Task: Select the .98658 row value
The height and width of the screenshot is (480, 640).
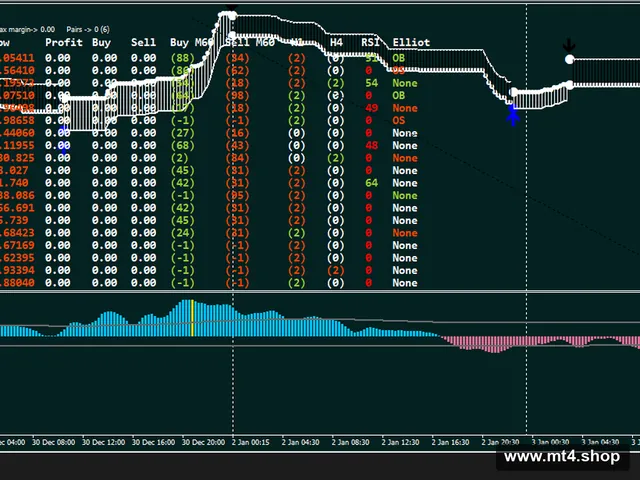Action: click(x=17, y=120)
